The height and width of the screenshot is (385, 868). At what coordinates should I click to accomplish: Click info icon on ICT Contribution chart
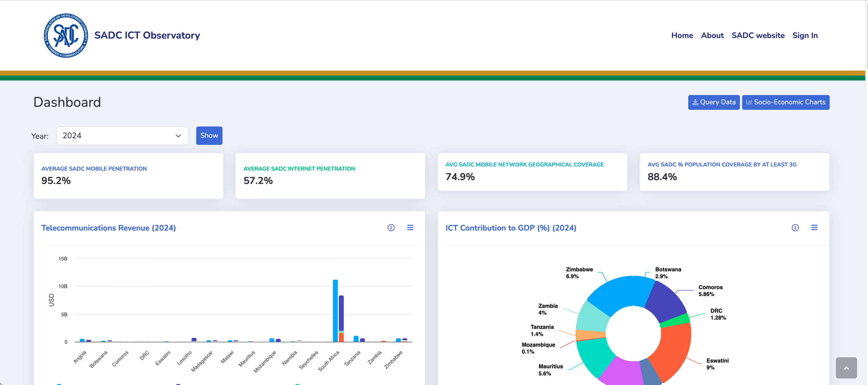795,228
